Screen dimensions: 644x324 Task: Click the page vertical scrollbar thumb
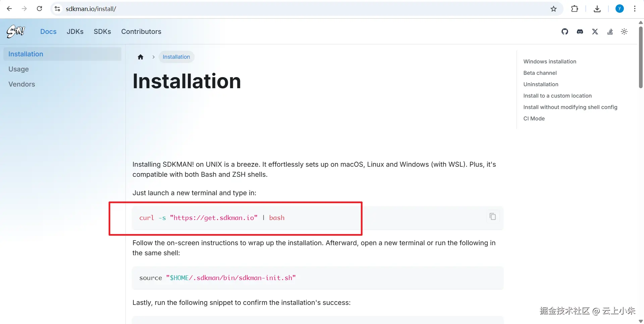pyautogui.click(x=641, y=57)
